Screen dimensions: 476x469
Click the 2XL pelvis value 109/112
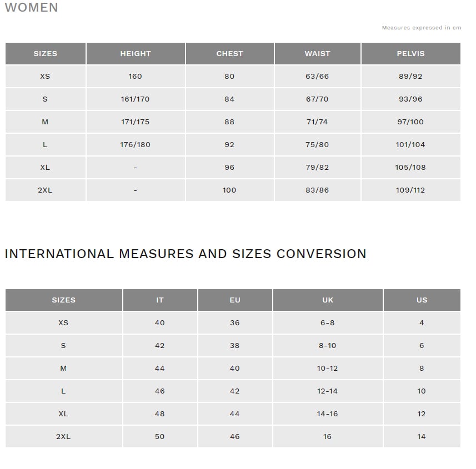click(410, 190)
